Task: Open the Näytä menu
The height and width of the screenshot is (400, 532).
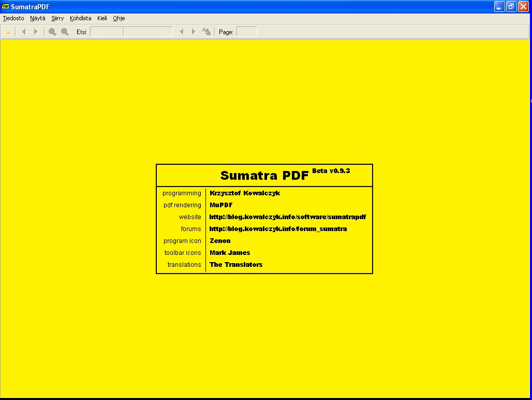Action: point(38,18)
